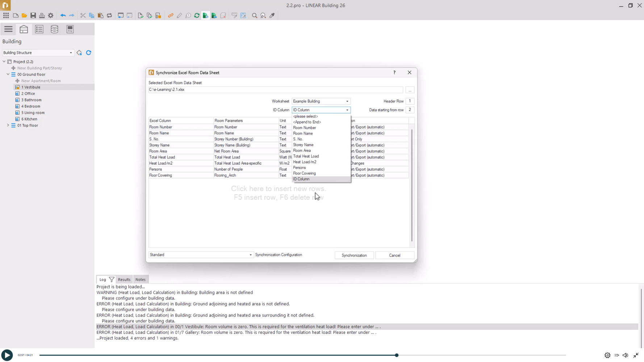Click the Save floppy disk icon
The height and width of the screenshot is (362, 644).
(33, 16)
